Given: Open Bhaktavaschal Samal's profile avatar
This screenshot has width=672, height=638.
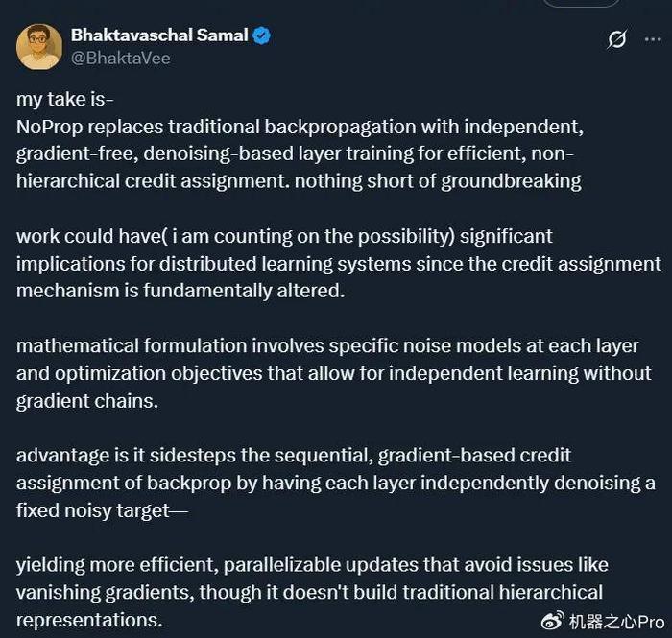Looking at the screenshot, I should click(39, 47).
